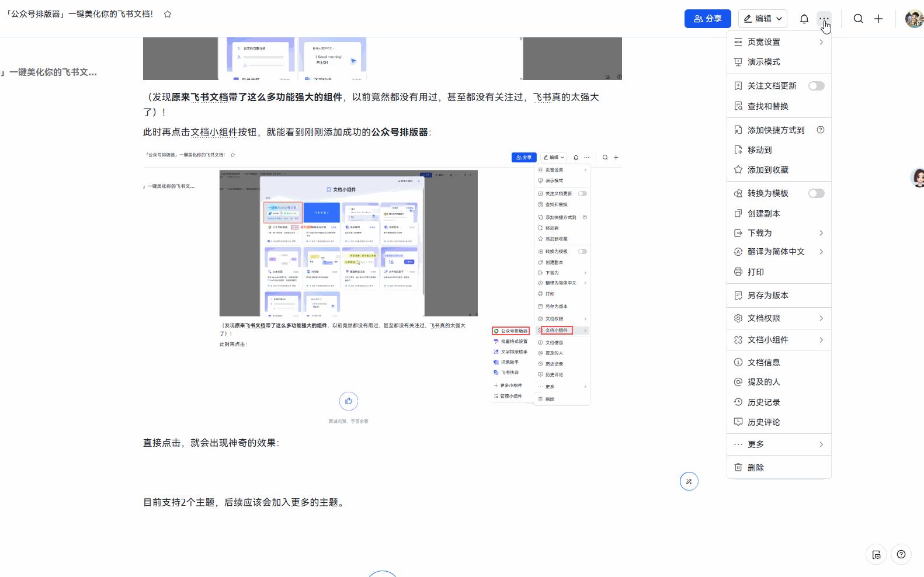Click the assistant avatar at right edge

point(918,177)
